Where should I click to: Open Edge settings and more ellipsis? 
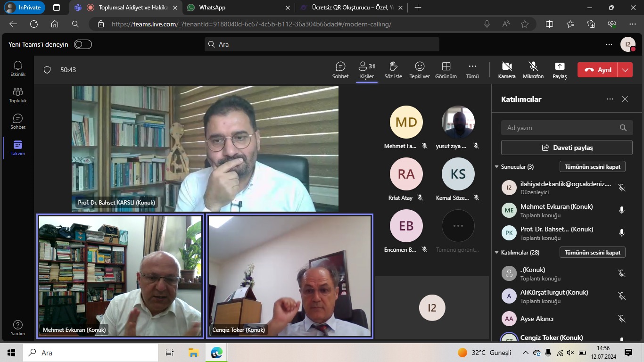(633, 24)
